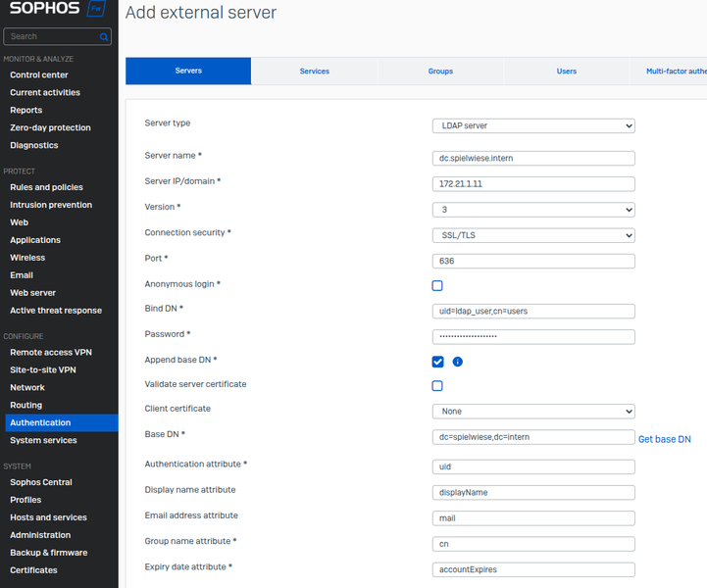707x588 pixels.
Task: Enable the Anonymous login checkbox
Action: pyautogui.click(x=437, y=286)
